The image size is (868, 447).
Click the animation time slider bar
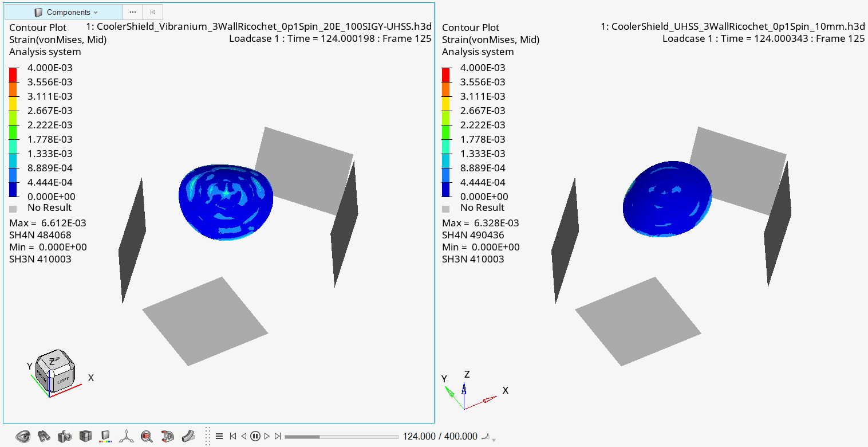pyautogui.click(x=341, y=437)
